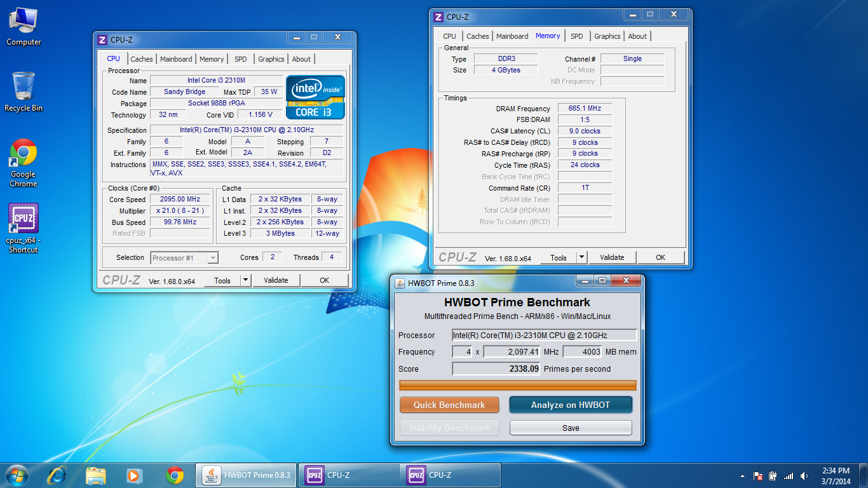Click the Windows Start orb
This screenshot has height=488, width=868.
click(x=17, y=475)
